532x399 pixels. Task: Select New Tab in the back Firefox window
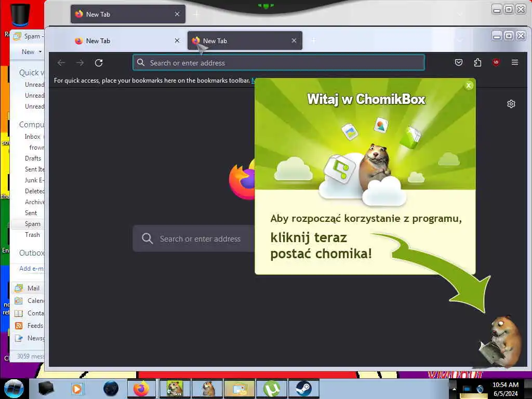tap(128, 14)
